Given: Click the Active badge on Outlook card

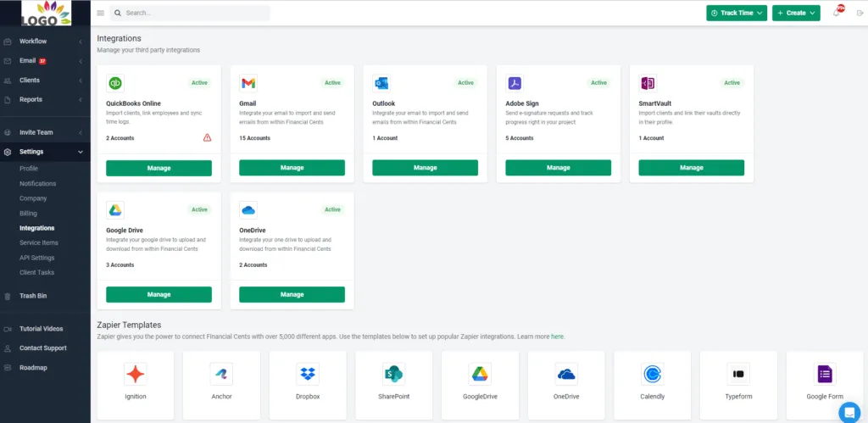Looking at the screenshot, I should (x=465, y=83).
